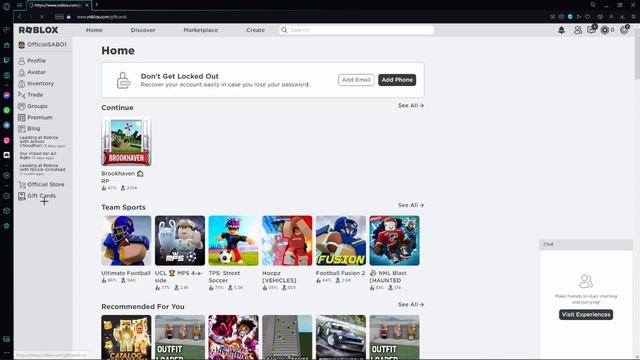Screen dimensions: 640x360
Task: Click the Add Email button
Action: coord(356,80)
